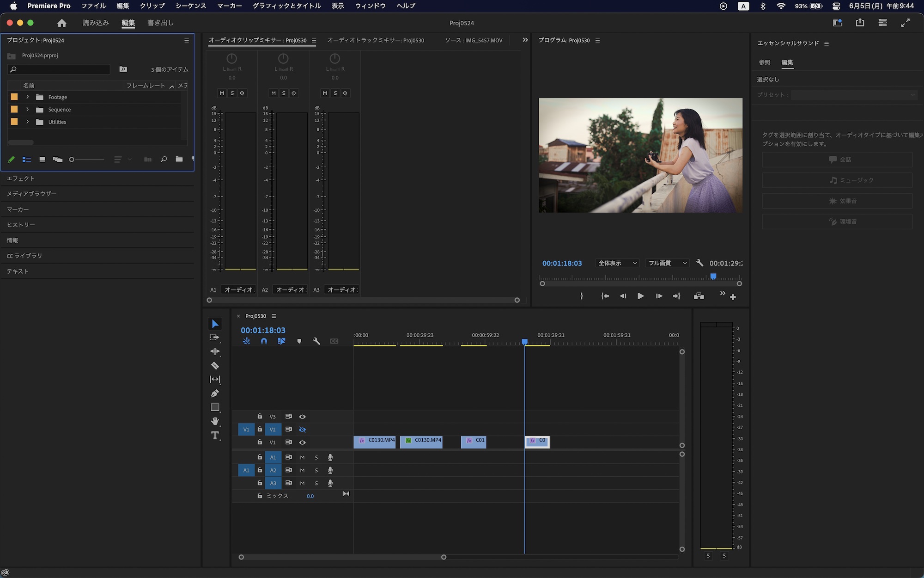Screen dimensions: 924x578
Task: Select the Razor tool in the timeline toolbar
Action: 215,366
